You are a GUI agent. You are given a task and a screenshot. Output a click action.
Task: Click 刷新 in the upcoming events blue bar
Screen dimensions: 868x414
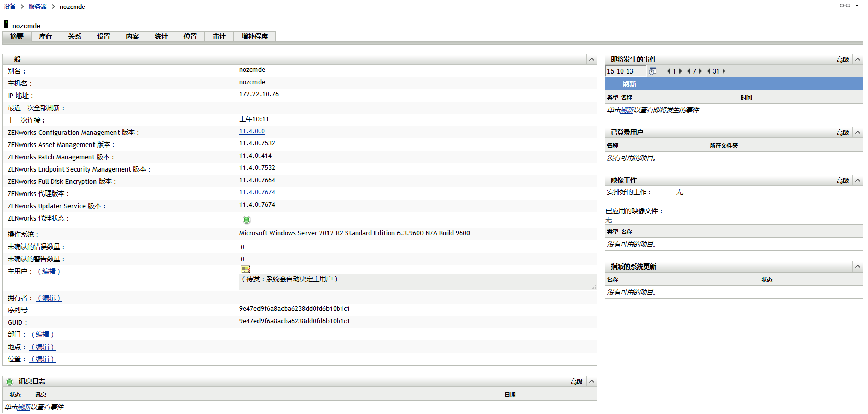(629, 84)
